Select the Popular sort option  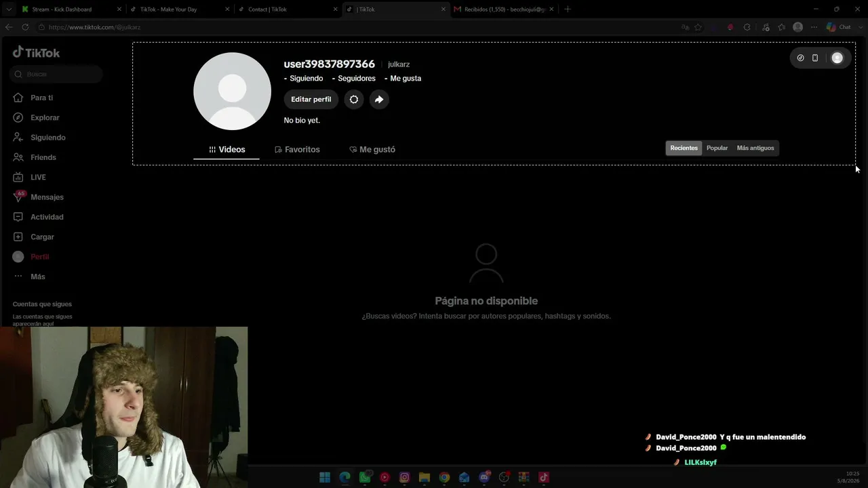point(717,148)
